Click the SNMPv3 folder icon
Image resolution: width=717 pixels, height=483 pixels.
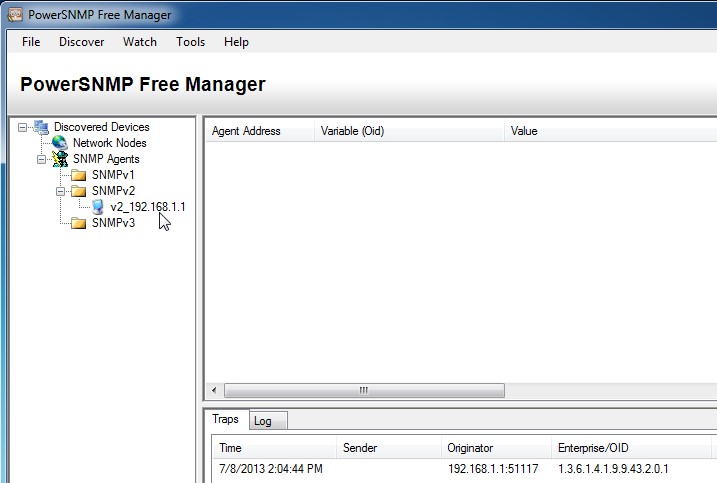click(x=79, y=223)
